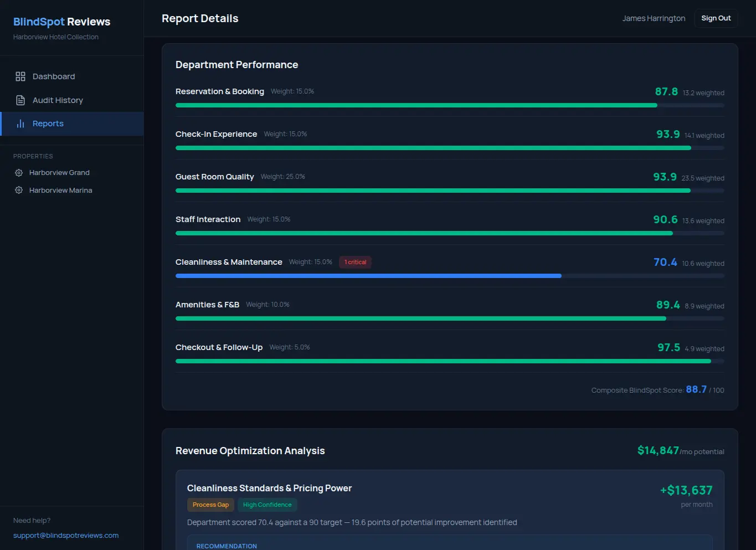This screenshot has width=756, height=550.
Task: Click the Dashboard grid icon
Action: [x=20, y=76]
